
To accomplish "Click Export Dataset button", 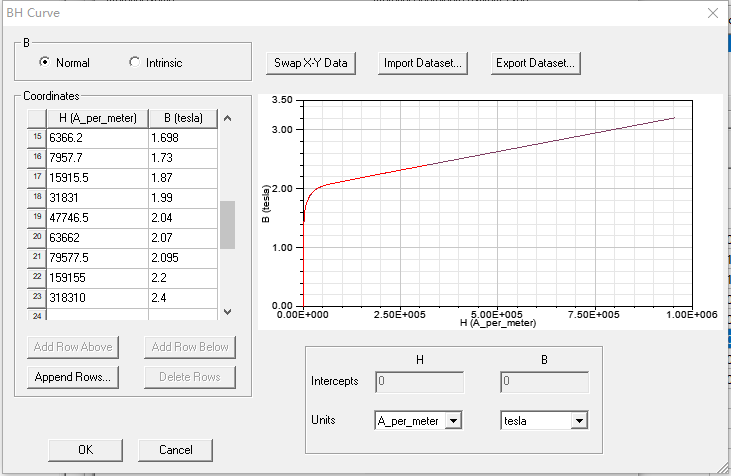I will point(535,63).
